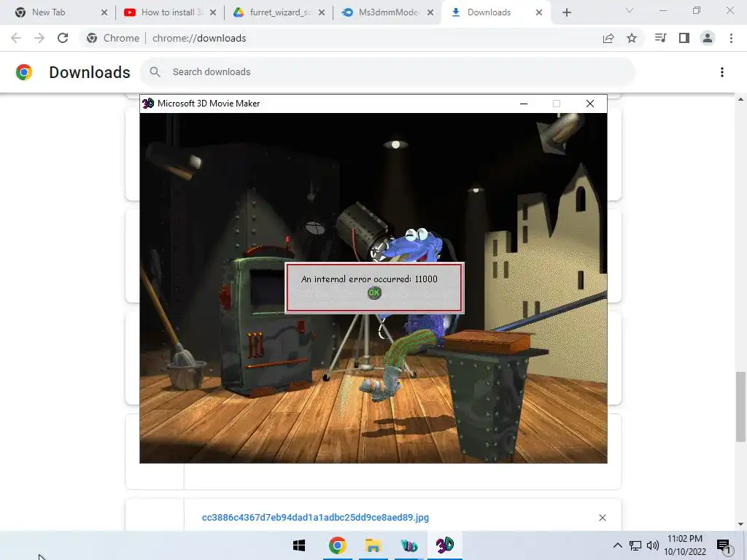Close the New Tab tab
This screenshot has height=560, width=747.
104,12
